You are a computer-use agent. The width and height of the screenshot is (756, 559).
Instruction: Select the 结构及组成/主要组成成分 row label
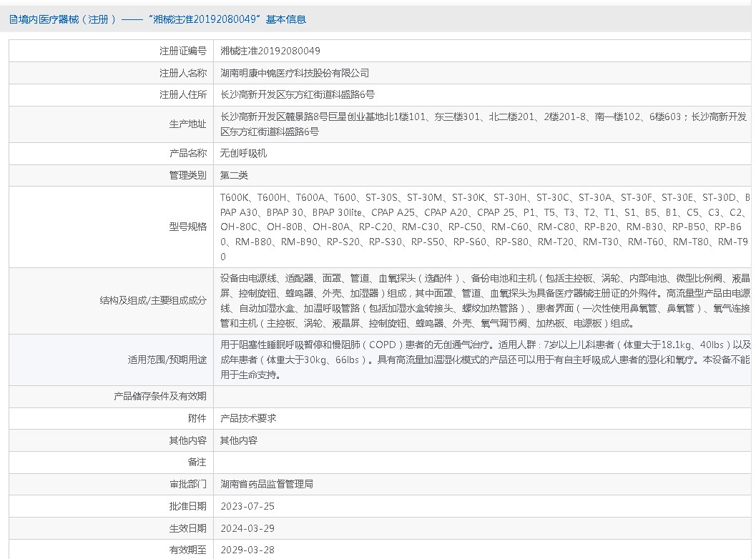[153, 301]
